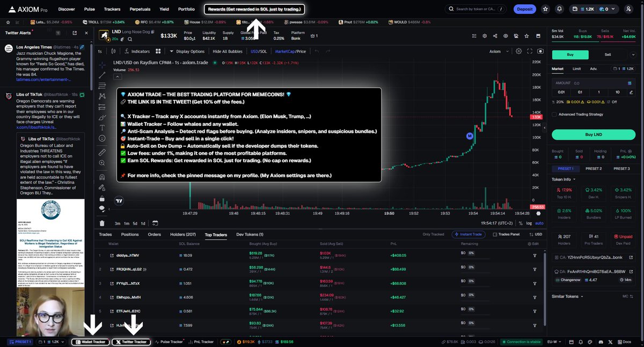The height and width of the screenshot is (347, 644).
Task: Click the Buy LND button
Action: tap(595, 134)
